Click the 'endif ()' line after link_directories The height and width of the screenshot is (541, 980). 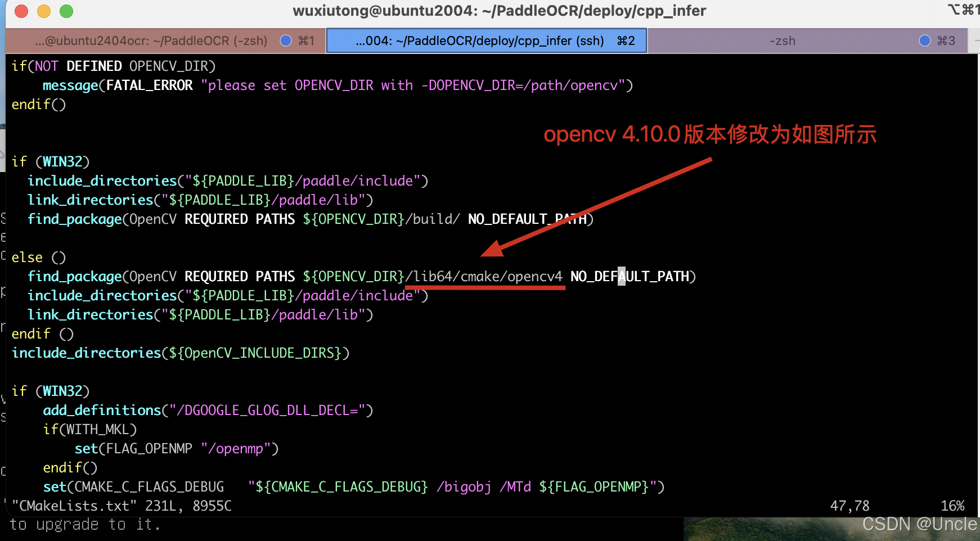tap(43, 334)
